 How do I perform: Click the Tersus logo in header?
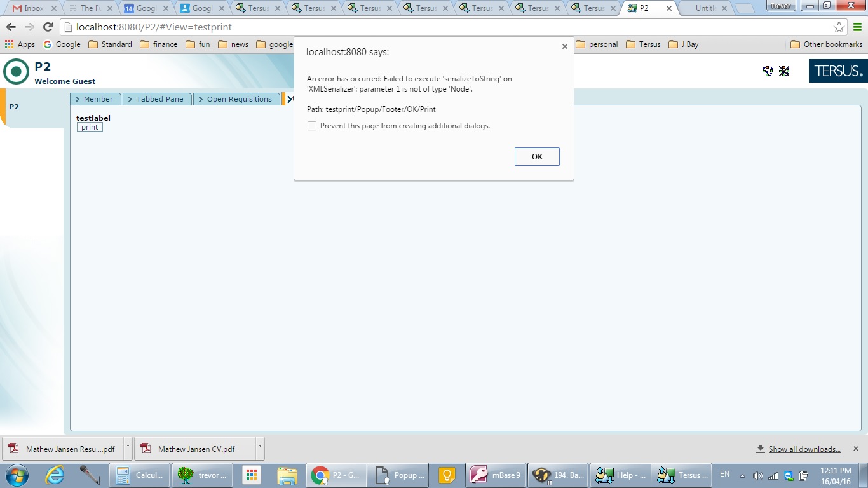tap(837, 71)
